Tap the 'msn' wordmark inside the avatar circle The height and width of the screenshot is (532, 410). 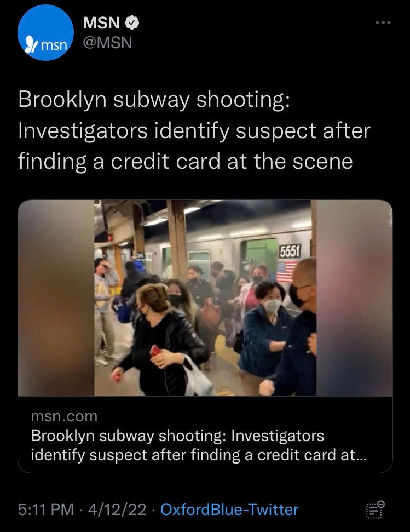point(54,45)
